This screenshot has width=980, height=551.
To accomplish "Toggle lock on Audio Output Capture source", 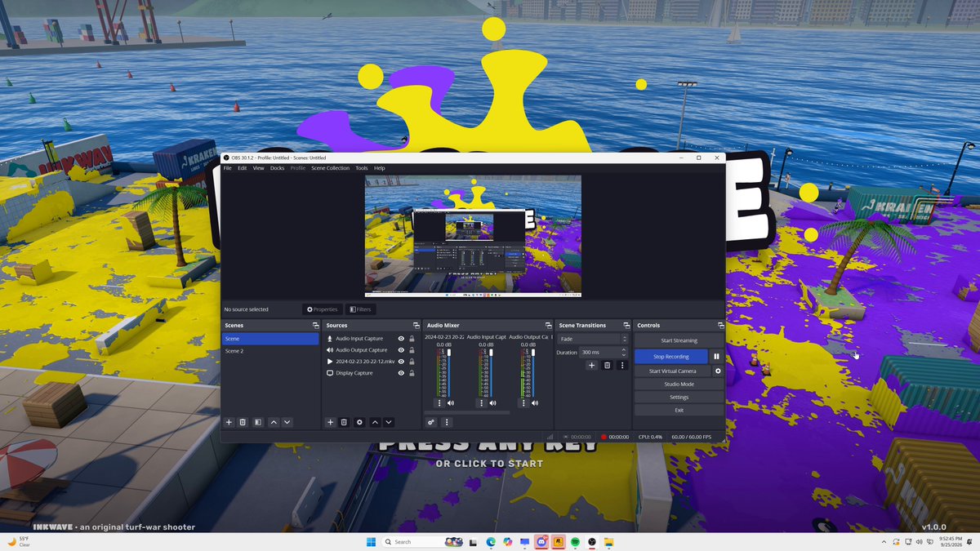I will click(412, 350).
